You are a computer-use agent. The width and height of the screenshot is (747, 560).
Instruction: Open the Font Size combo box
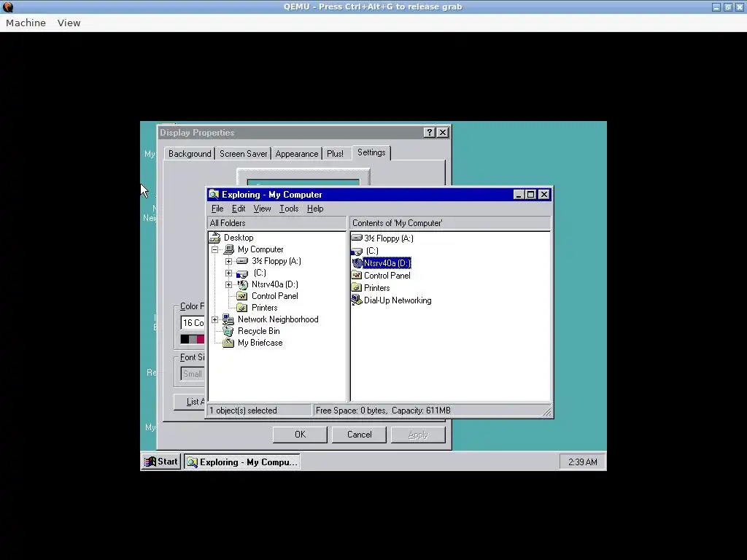(x=193, y=374)
